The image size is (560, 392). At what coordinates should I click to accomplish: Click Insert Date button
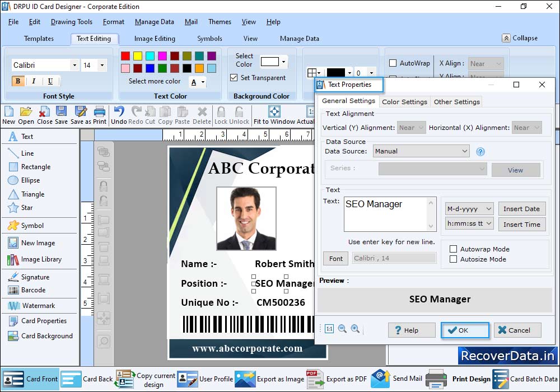(522, 208)
